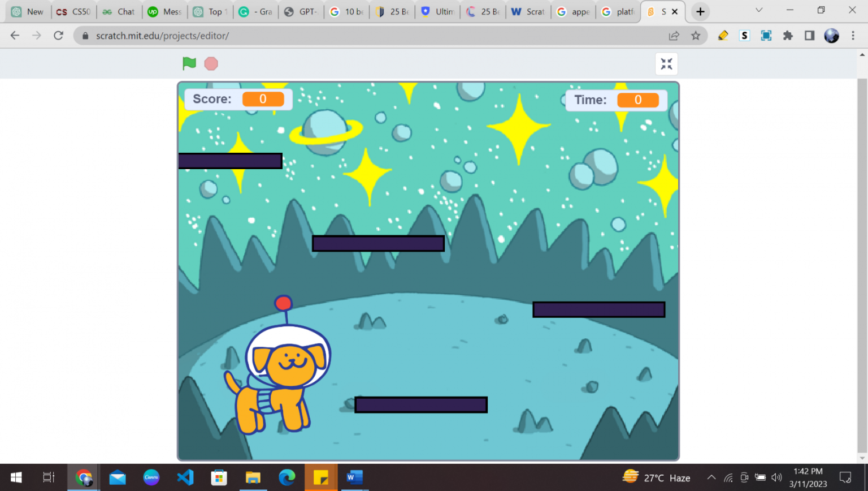Click the green flag to start the project
868x491 pixels.
pos(189,63)
